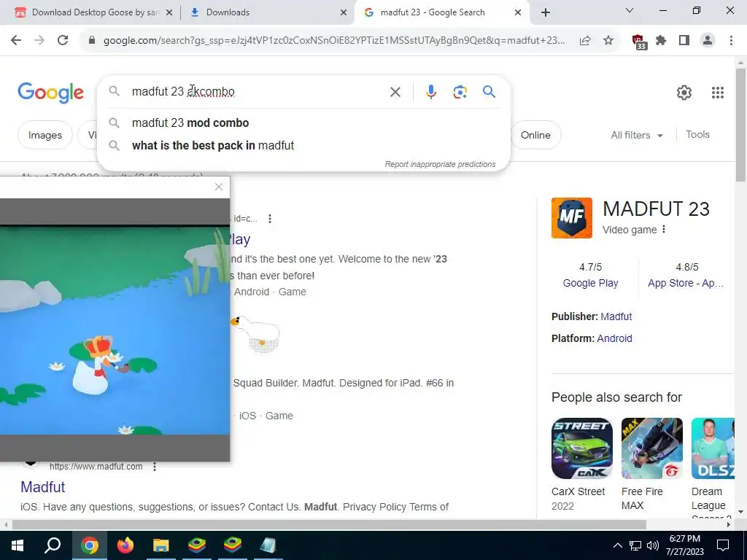Open options dots for madfut.com result
Screen dimensions: 747x560
point(155,467)
